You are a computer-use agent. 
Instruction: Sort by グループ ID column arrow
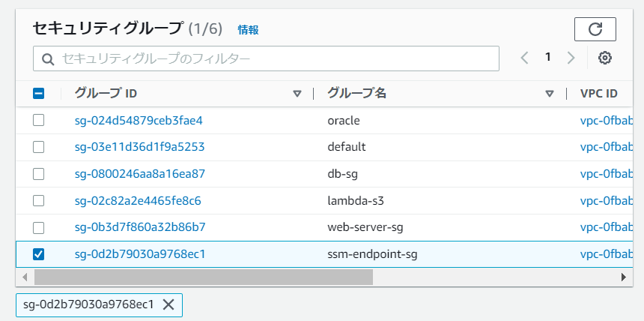click(297, 94)
